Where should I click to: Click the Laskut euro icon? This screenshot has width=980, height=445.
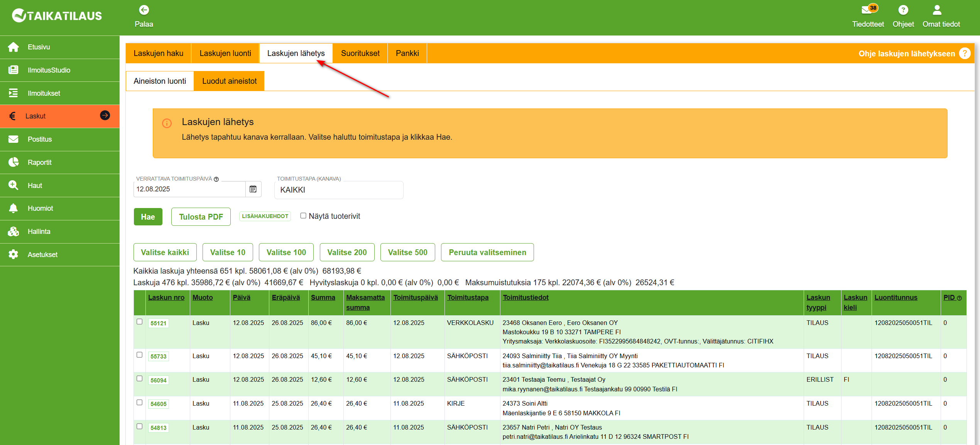click(x=13, y=116)
